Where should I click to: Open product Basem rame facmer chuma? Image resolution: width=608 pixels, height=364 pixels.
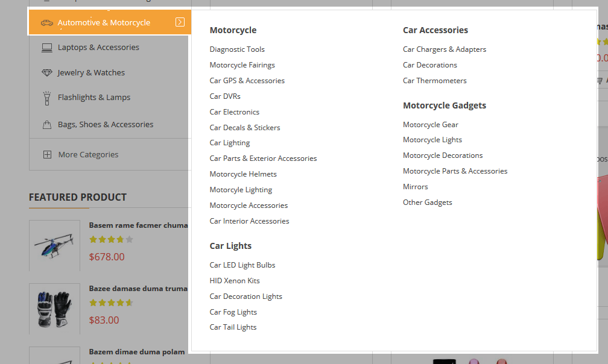[x=139, y=225]
